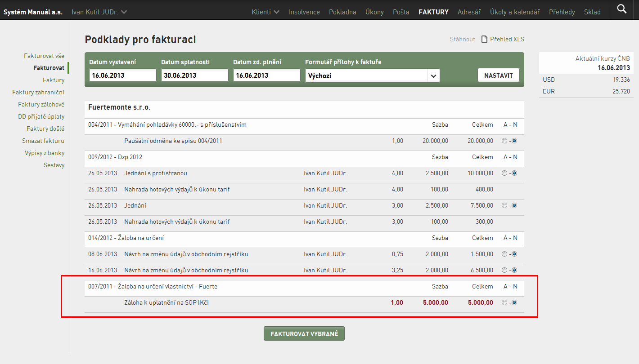Select N radio for the 08.06.2013 Návrh row
This screenshot has height=364, width=639.
(514, 254)
